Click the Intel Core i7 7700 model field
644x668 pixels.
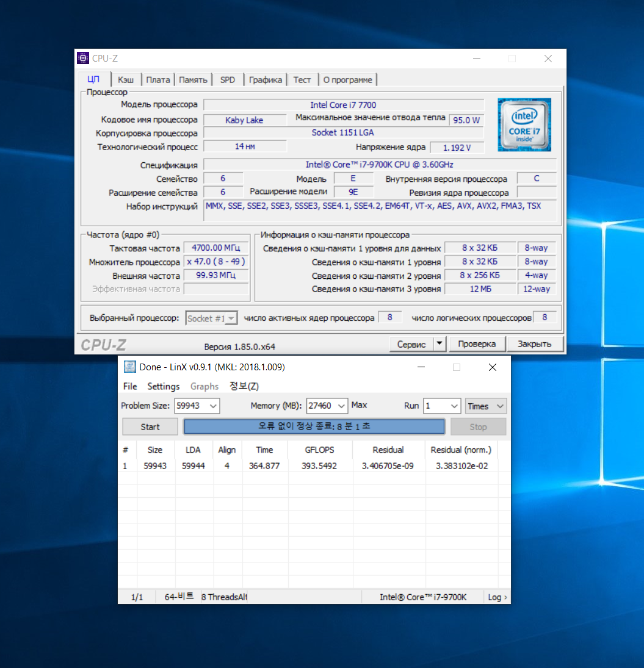pyautogui.click(x=344, y=105)
